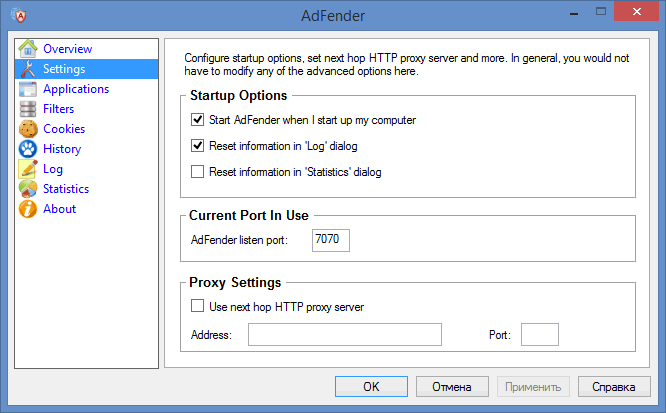Click the History paw icon
The image size is (666, 413).
coord(27,149)
